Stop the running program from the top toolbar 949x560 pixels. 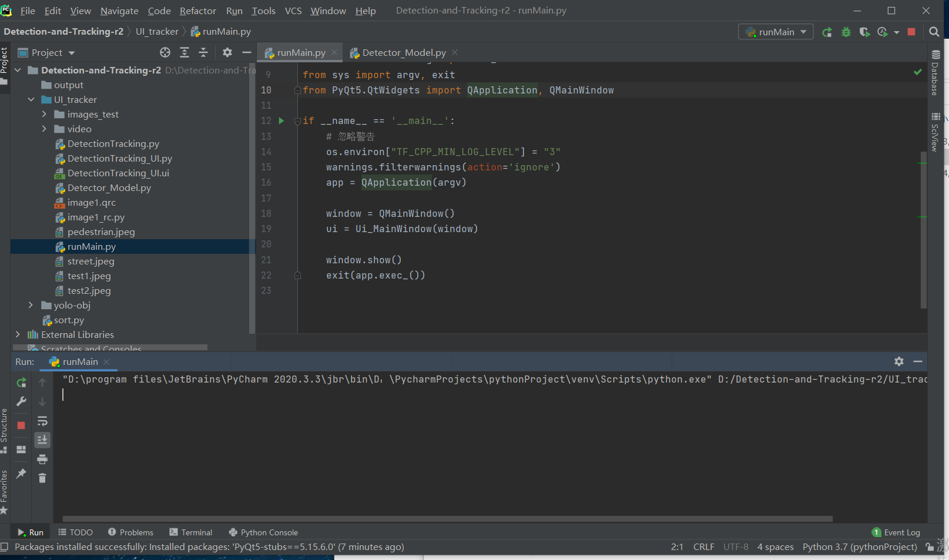(911, 32)
